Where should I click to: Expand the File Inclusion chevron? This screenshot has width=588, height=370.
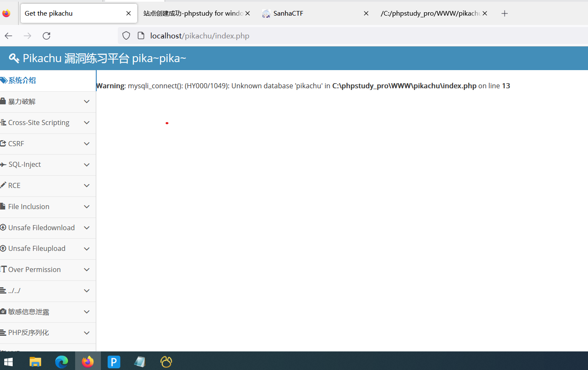click(x=87, y=207)
